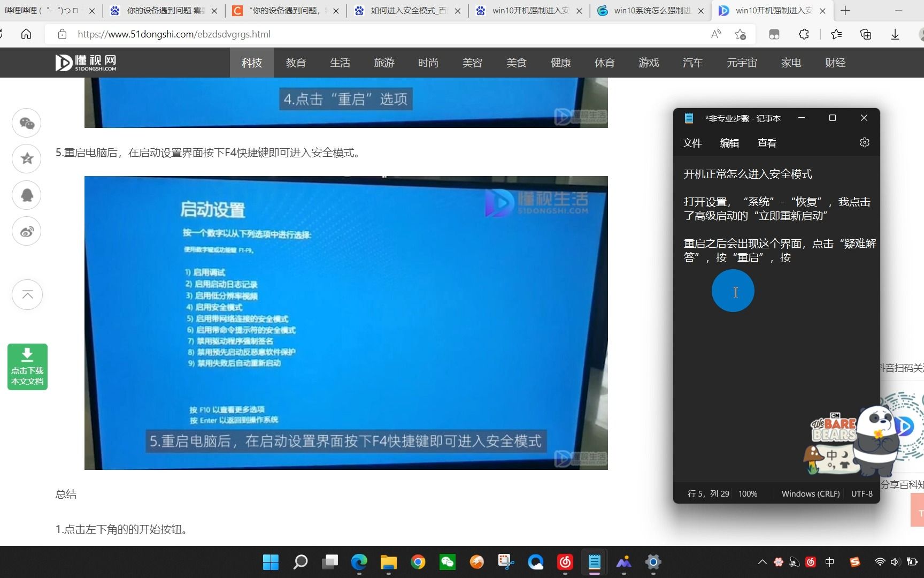
Task: Open the 美食 category link
Action: click(x=517, y=63)
